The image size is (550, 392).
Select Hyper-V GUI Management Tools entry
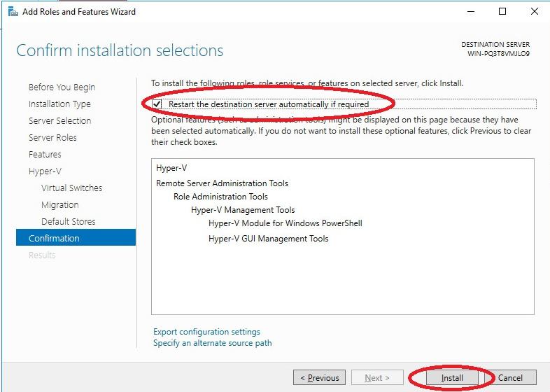pyautogui.click(x=268, y=239)
